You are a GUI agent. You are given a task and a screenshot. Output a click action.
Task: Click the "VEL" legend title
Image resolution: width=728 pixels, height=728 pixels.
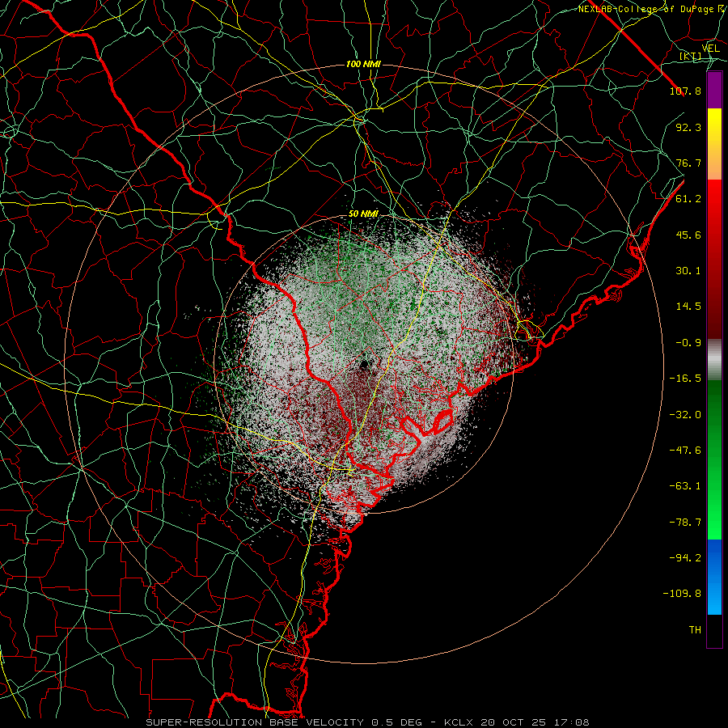click(x=710, y=49)
